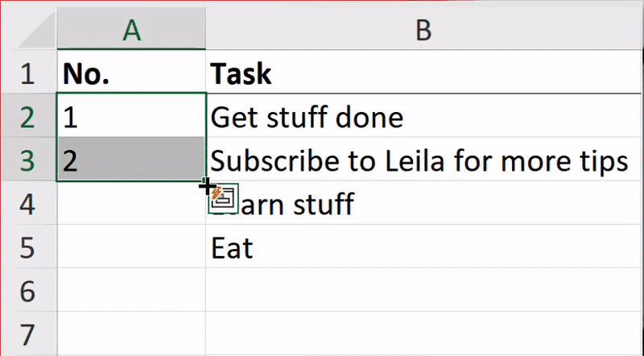
Task: Select cell containing number 1
Action: (131, 116)
